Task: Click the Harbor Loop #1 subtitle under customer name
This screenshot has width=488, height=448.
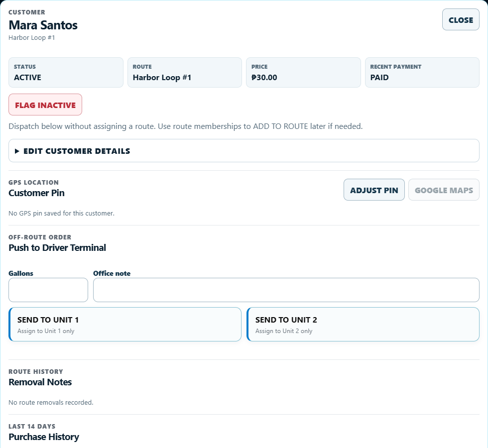Action: coord(32,38)
